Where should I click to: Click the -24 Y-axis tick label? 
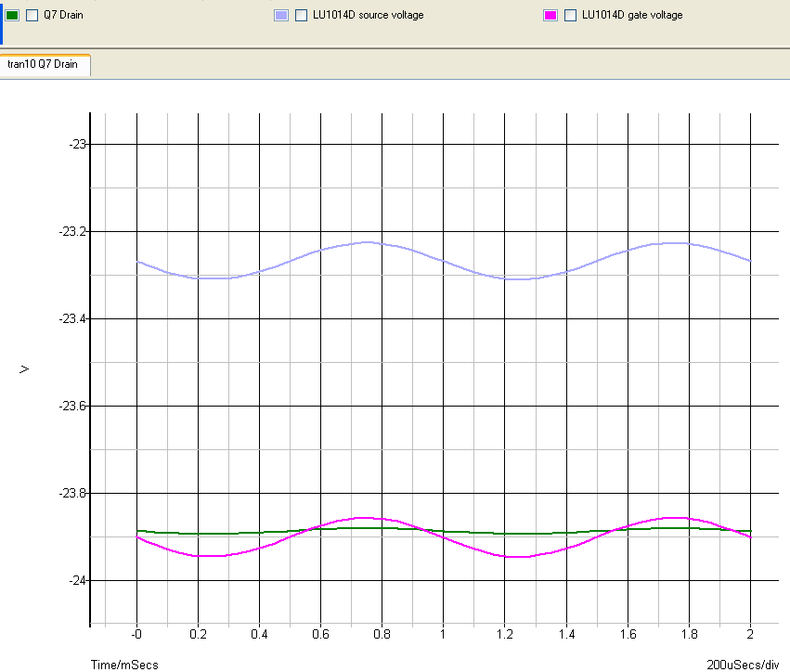(x=78, y=580)
